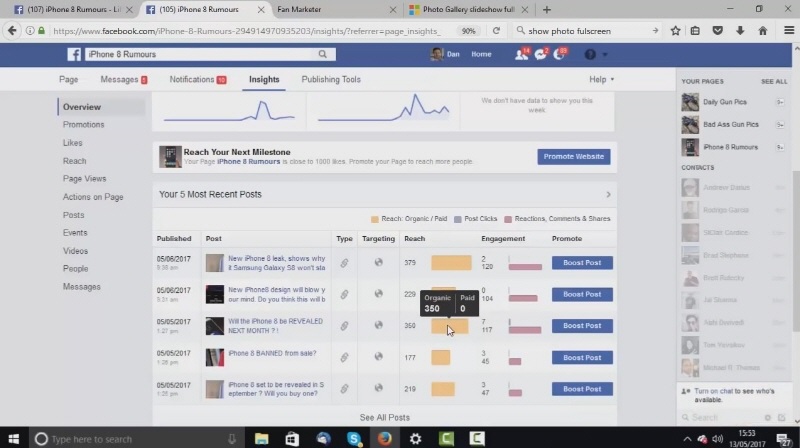Select Page Views in sidebar
This screenshot has width=800, height=448.
[x=84, y=179]
